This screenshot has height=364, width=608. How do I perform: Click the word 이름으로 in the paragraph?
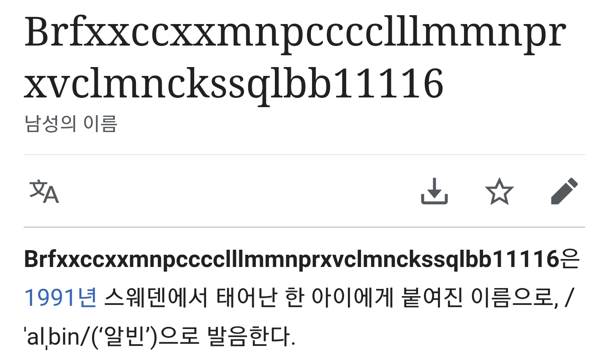[x=511, y=297]
